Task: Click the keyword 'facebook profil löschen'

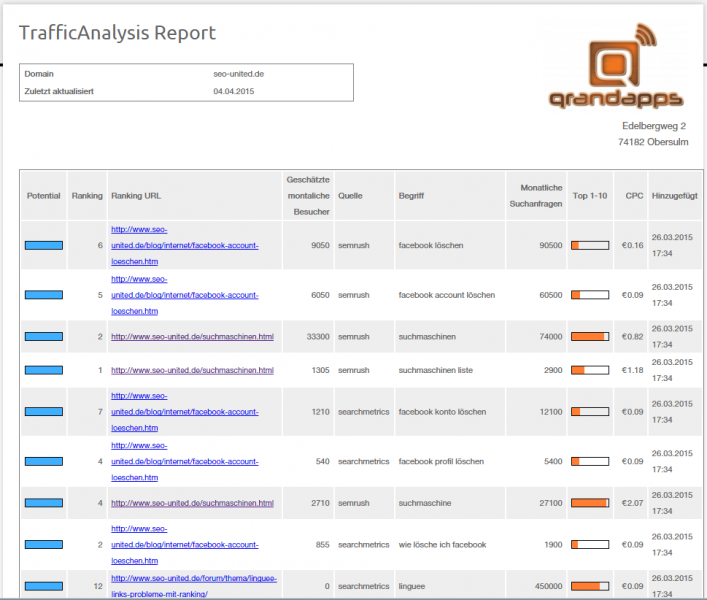Action: 441,461
